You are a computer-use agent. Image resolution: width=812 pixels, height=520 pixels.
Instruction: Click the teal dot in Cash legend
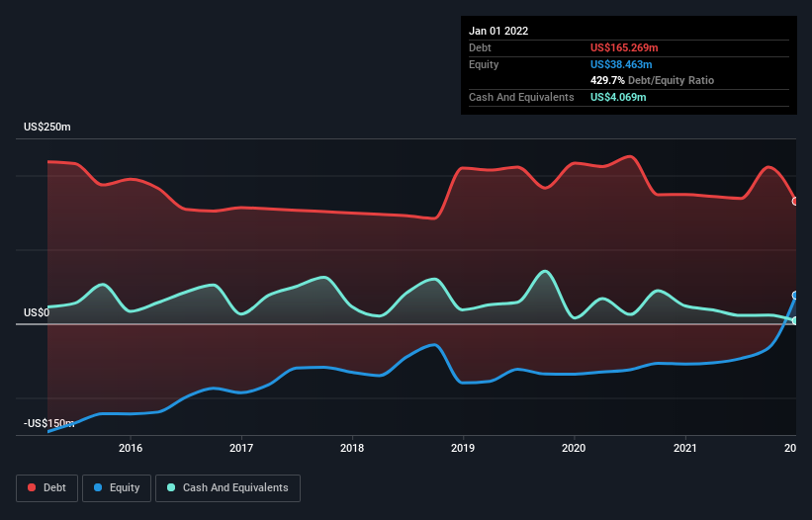171,487
